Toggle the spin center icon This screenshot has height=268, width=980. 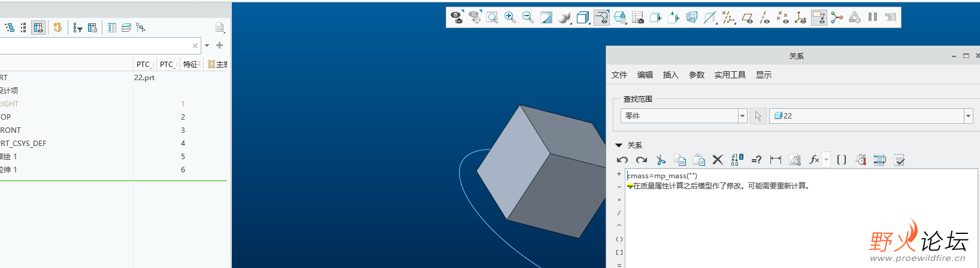[x=837, y=17]
